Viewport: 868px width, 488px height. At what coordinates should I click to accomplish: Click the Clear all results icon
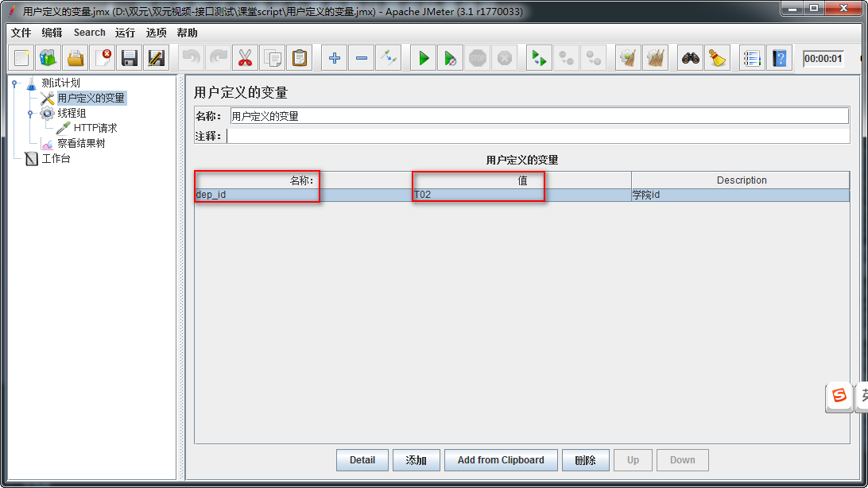pyautogui.click(x=656, y=58)
